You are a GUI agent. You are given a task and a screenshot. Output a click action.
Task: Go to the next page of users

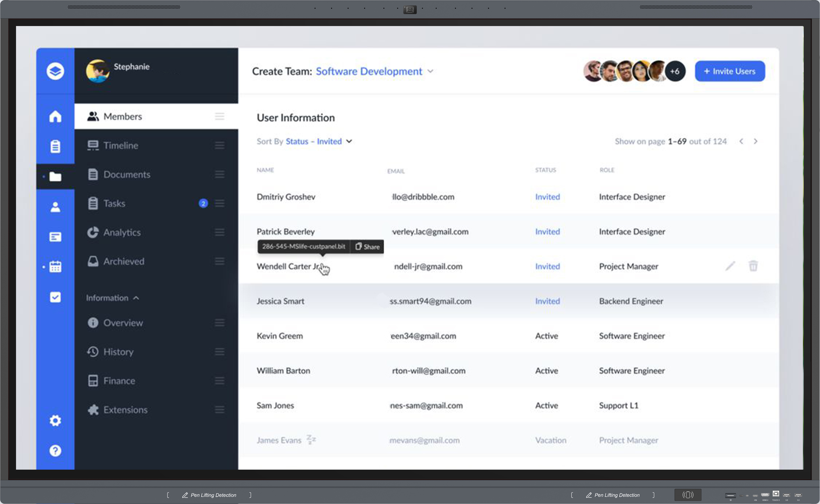click(756, 141)
